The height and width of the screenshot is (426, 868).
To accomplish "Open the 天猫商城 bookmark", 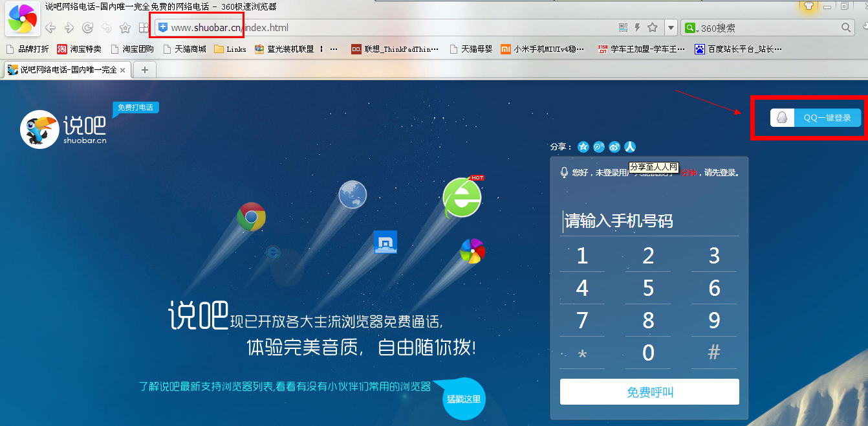I will (x=184, y=49).
